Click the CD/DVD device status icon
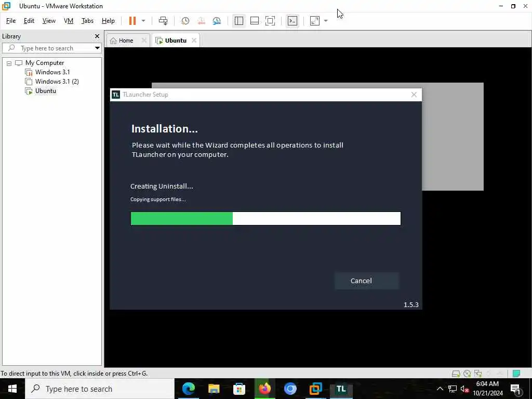Screen dimensions: 532x399 467,374
